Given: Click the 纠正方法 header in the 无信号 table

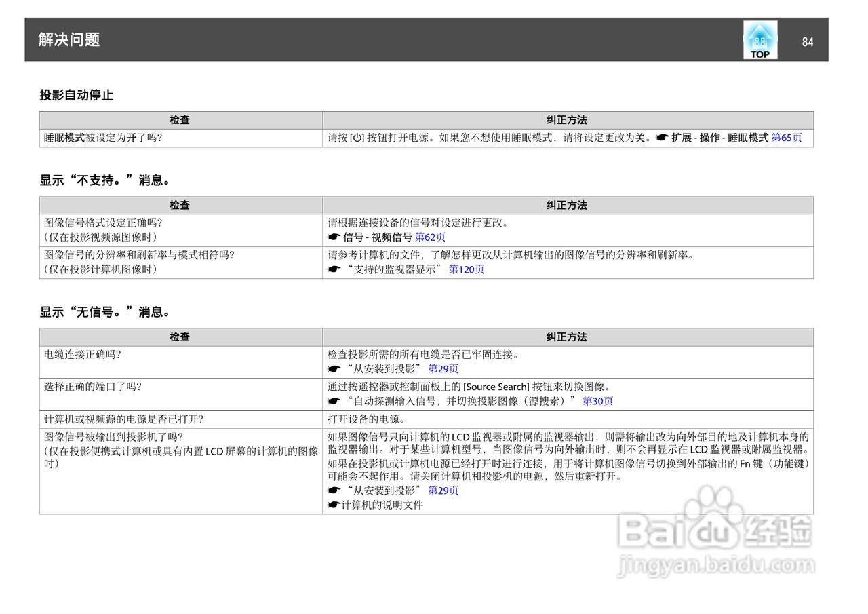Looking at the screenshot, I should tap(567, 337).
